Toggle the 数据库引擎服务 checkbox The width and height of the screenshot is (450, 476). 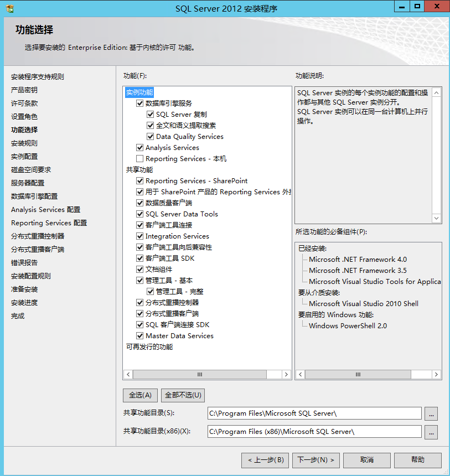click(139, 103)
